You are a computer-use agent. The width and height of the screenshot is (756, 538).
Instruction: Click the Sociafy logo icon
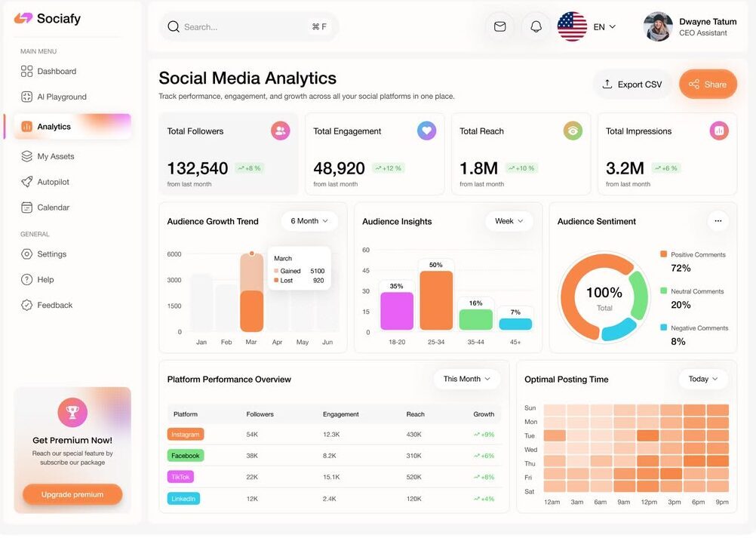(x=23, y=18)
